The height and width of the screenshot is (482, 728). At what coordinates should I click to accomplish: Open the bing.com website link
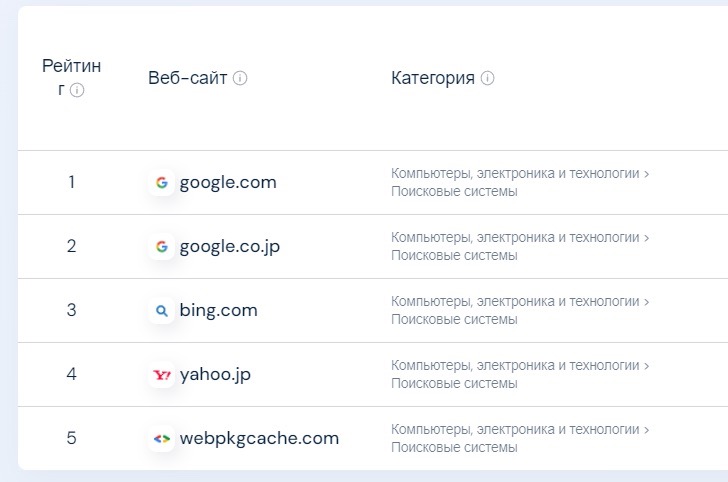point(219,310)
